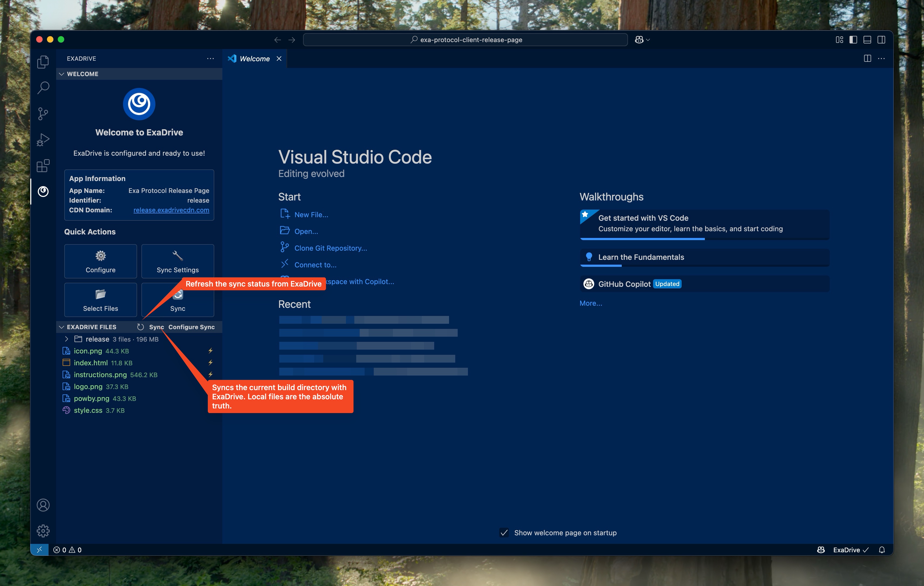Open the Explorer view in activity bar
Image resolution: width=924 pixels, height=586 pixels.
click(43, 62)
